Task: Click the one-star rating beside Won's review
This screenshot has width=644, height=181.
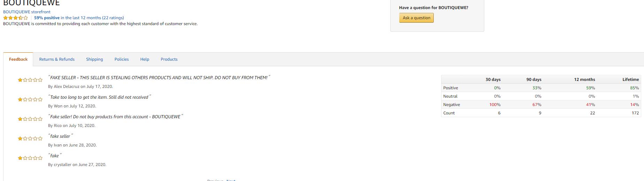Action: (x=30, y=99)
